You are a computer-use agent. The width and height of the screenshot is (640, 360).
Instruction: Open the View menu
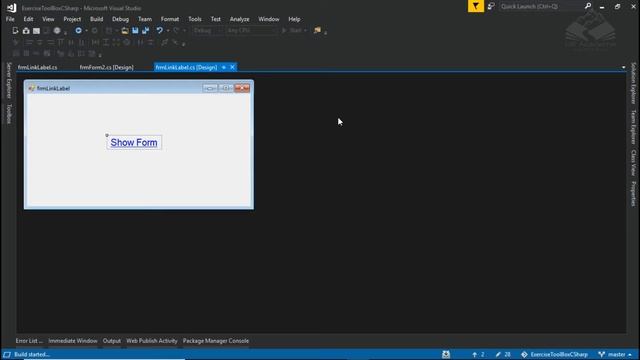pos(48,19)
